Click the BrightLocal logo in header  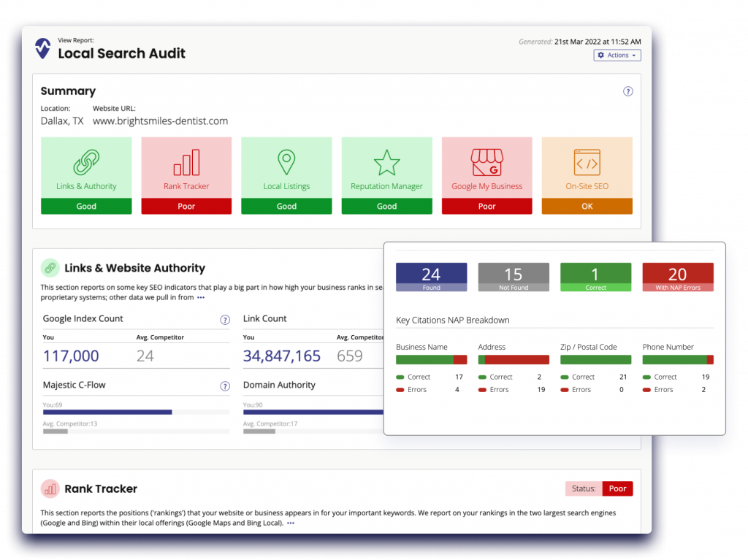[43, 49]
